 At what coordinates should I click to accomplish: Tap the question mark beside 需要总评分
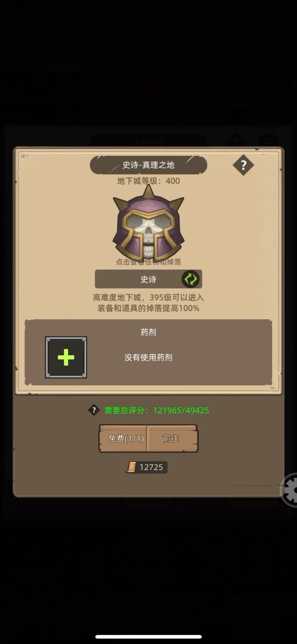[94, 410]
